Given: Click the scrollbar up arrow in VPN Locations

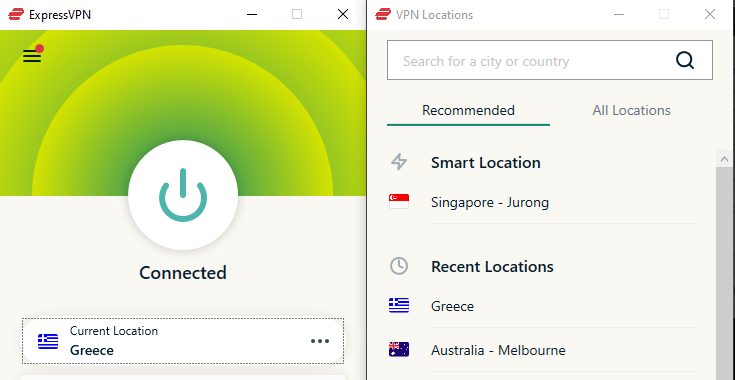Looking at the screenshot, I should click(x=725, y=159).
